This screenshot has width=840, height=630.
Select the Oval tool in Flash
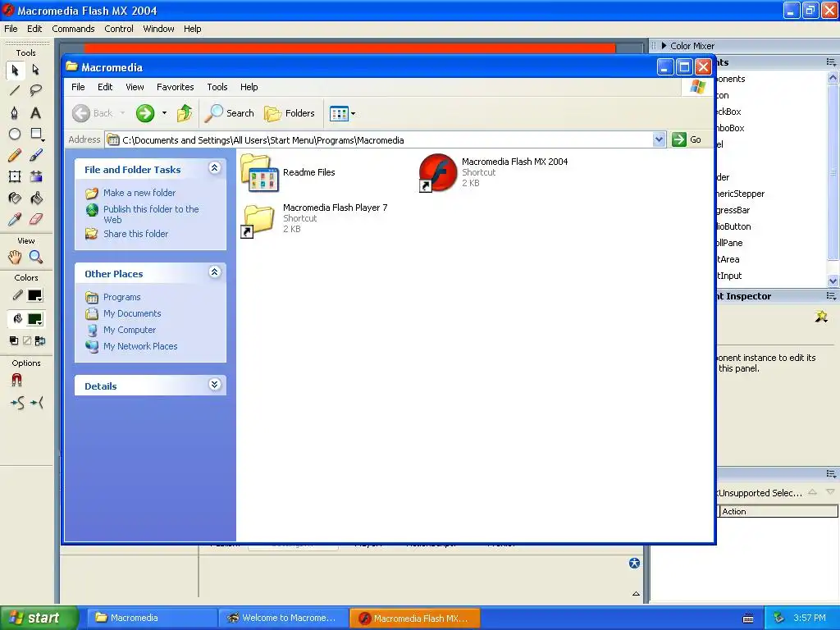pos(15,134)
